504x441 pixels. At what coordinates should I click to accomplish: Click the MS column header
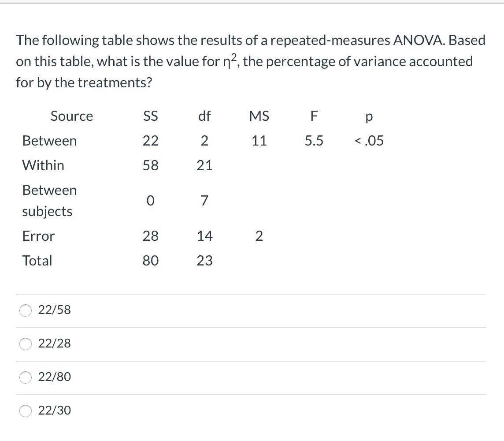click(x=259, y=116)
